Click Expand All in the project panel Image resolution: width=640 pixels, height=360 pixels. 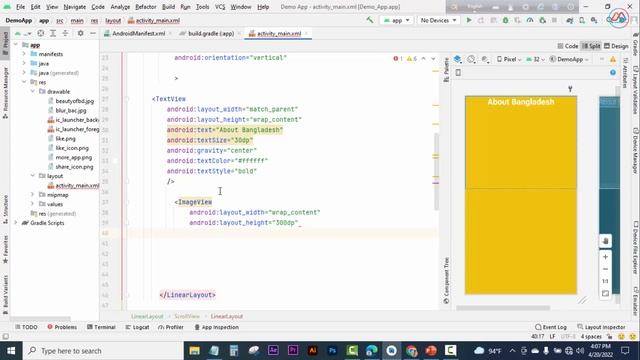tap(53, 33)
